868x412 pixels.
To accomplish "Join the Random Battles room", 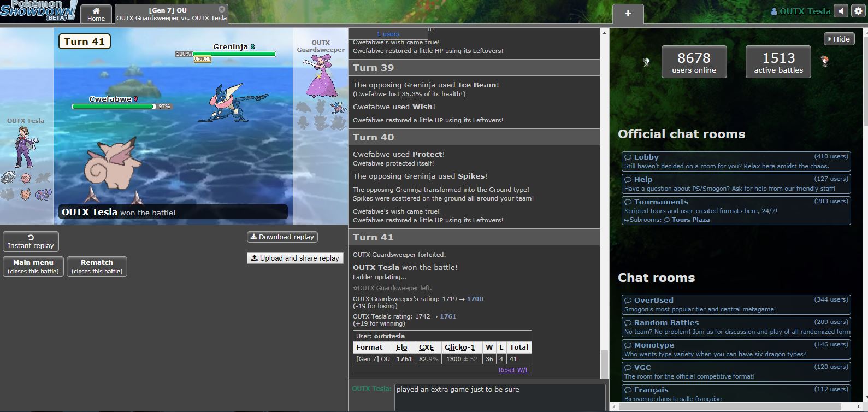I will 736,327.
